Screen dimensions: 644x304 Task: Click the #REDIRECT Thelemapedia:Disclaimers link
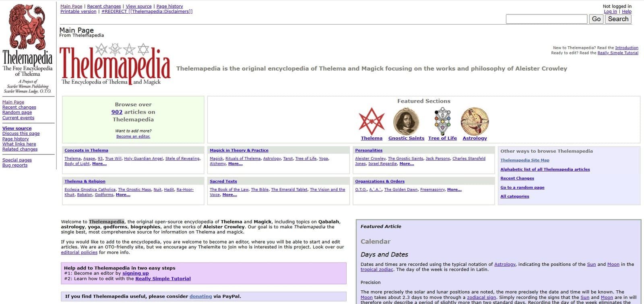pyautogui.click(x=147, y=12)
